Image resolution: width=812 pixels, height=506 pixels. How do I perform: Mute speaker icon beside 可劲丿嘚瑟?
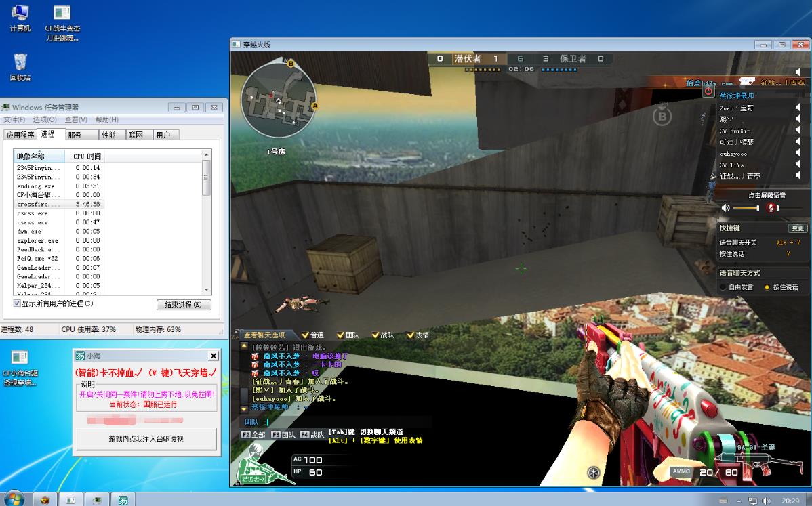798,142
